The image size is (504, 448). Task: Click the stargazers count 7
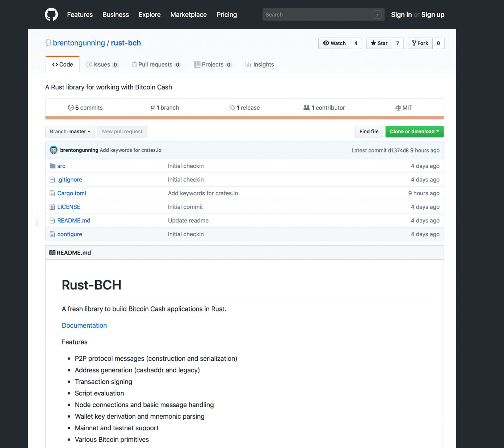pyautogui.click(x=398, y=43)
